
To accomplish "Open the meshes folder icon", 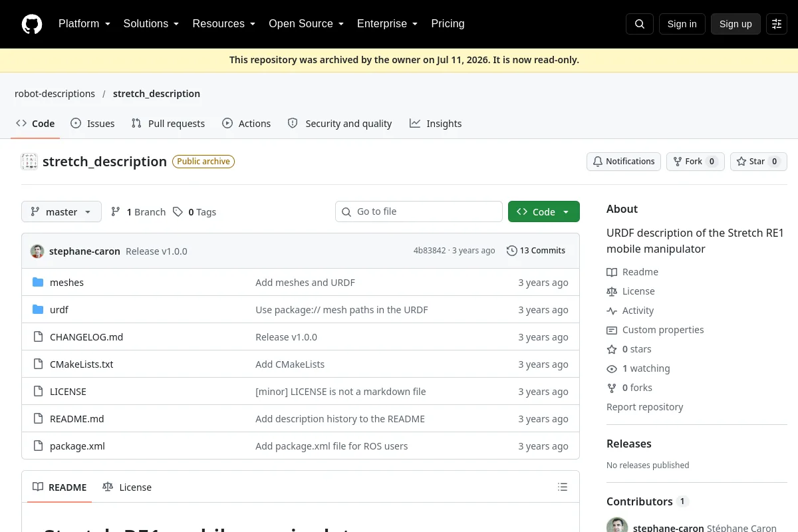I will [x=38, y=283].
